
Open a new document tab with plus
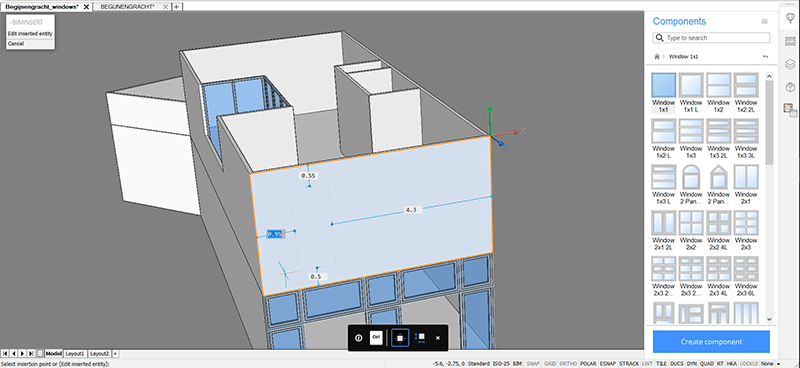point(176,7)
